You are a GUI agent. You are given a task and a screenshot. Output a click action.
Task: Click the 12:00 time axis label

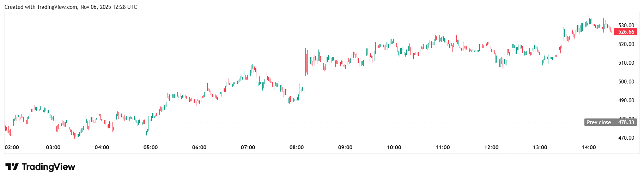491,147
